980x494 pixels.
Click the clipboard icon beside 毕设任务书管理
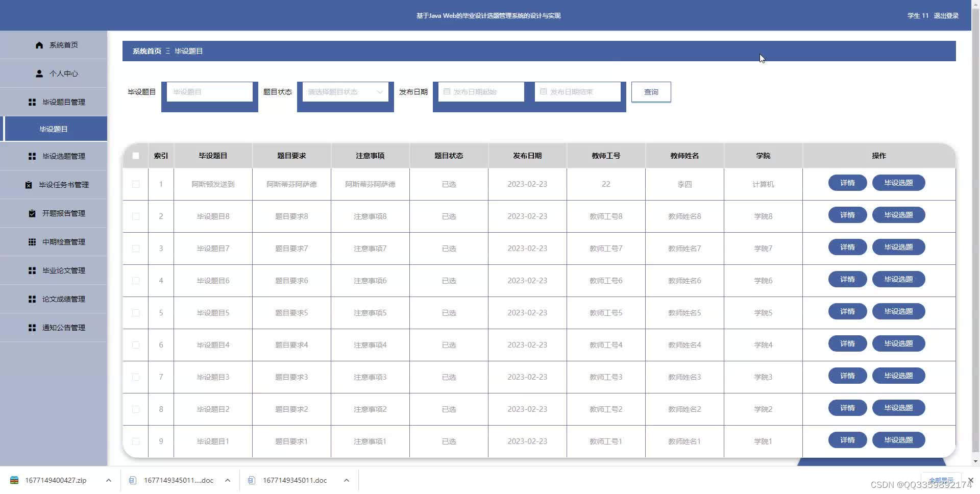pos(29,185)
